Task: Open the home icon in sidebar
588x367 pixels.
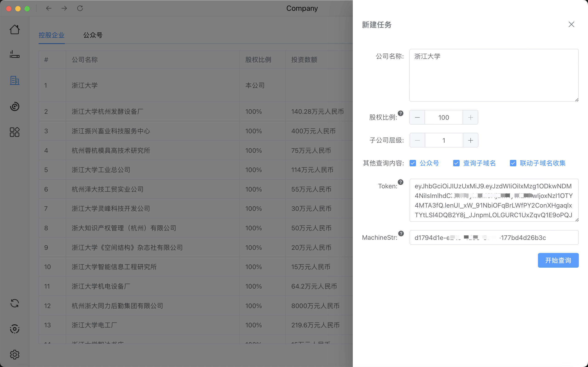Action: 14,30
